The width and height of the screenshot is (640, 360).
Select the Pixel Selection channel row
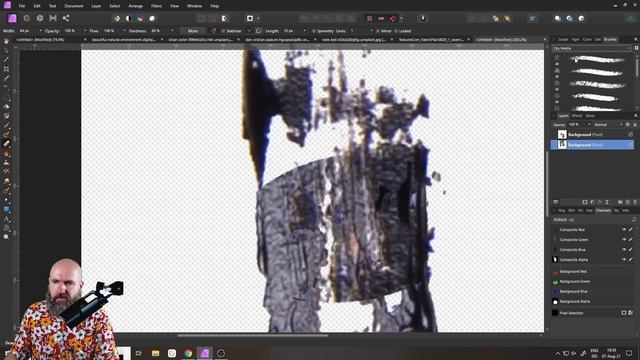point(592,313)
